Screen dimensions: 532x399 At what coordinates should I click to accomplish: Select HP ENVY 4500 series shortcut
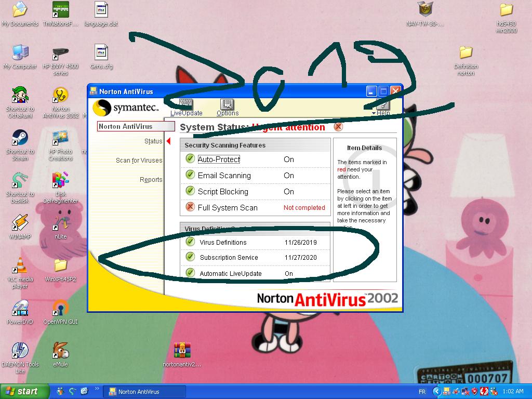coord(60,60)
